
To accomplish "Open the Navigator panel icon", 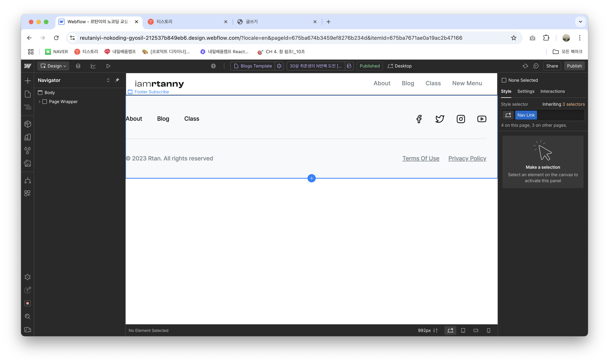I will point(28,107).
